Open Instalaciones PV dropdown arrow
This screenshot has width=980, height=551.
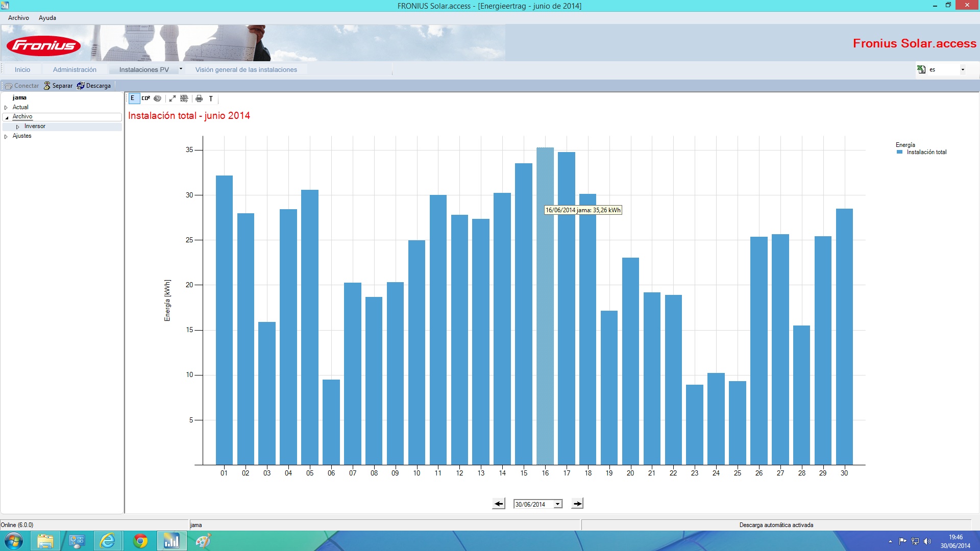[x=181, y=69]
